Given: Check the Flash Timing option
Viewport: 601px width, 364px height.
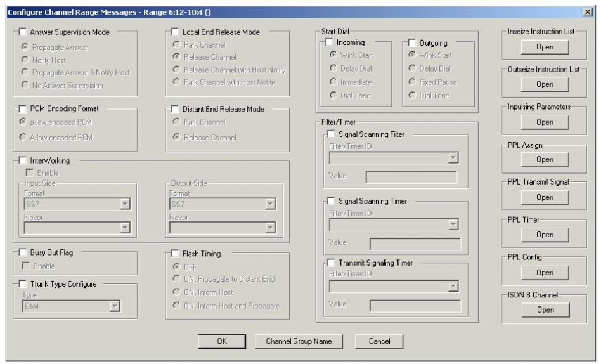Looking at the screenshot, I should coord(176,254).
